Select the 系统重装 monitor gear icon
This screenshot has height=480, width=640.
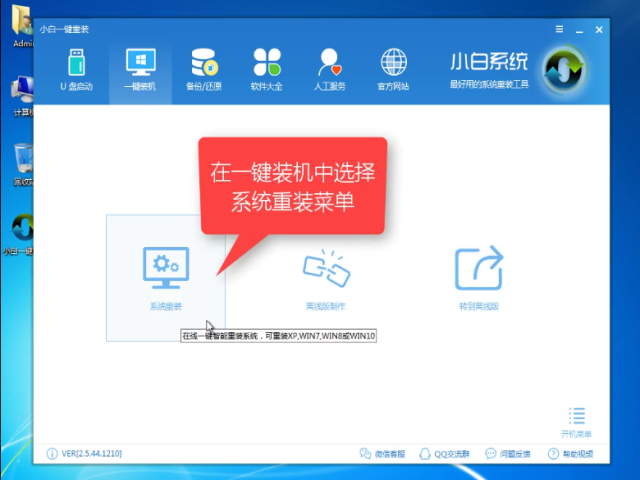(165, 268)
